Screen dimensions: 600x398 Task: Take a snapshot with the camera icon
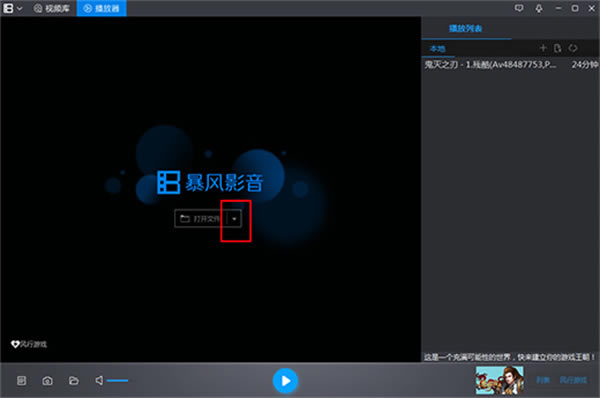tap(47, 381)
